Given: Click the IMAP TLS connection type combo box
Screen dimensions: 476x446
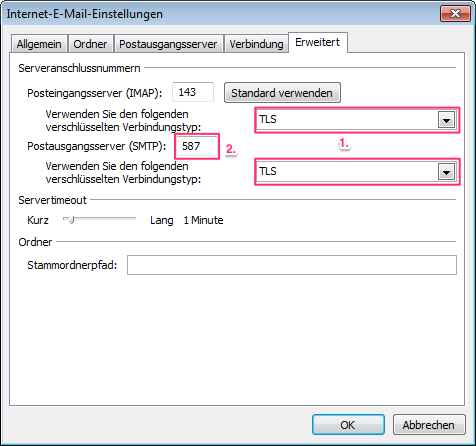Looking at the screenshot, I should click(357, 120).
